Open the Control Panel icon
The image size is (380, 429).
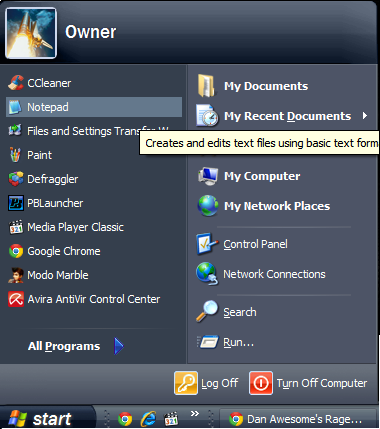coord(207,244)
